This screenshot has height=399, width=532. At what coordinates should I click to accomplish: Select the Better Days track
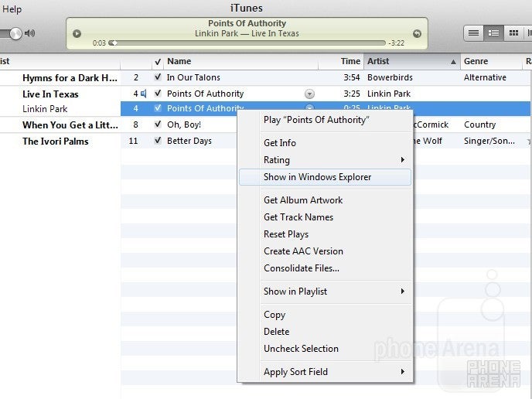tap(189, 141)
